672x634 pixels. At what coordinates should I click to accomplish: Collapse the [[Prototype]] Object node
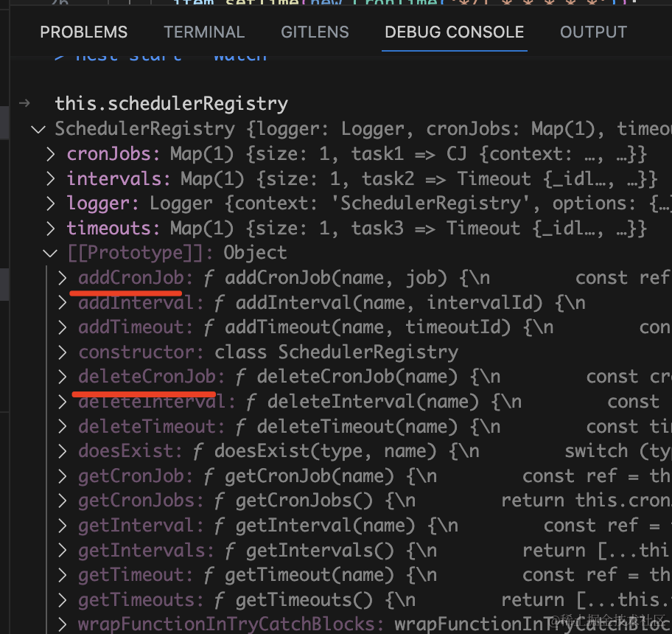coord(50,254)
